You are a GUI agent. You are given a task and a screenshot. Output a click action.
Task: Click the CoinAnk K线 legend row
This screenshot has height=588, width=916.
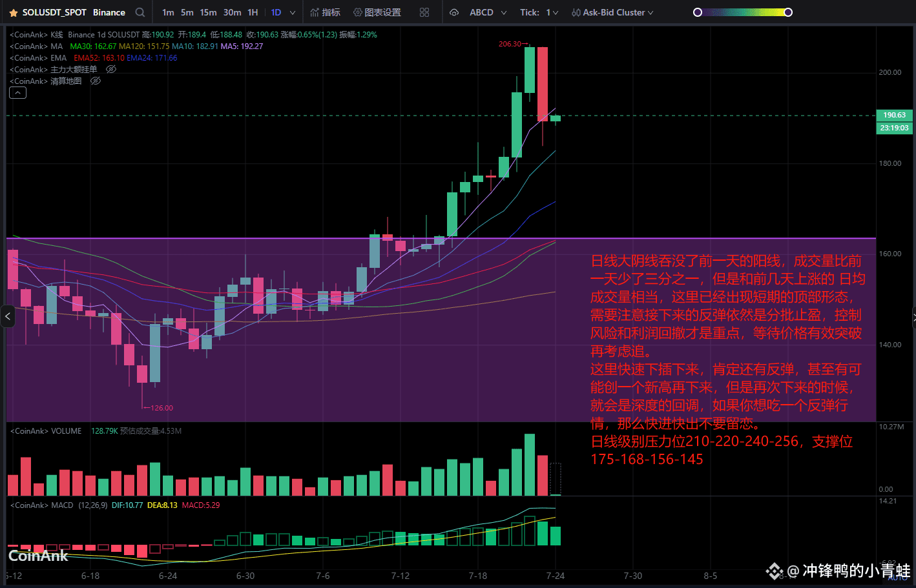tap(193, 34)
